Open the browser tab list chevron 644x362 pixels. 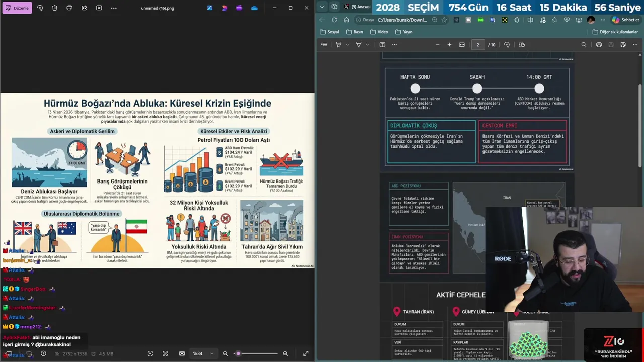pos(323,7)
